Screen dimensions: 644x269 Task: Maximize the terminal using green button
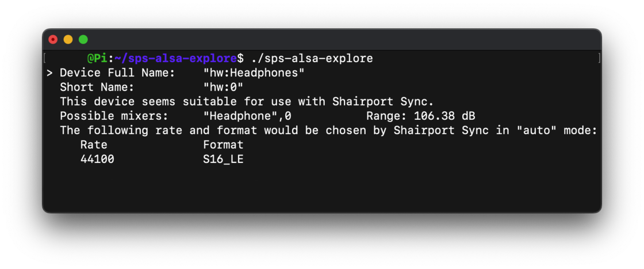83,40
